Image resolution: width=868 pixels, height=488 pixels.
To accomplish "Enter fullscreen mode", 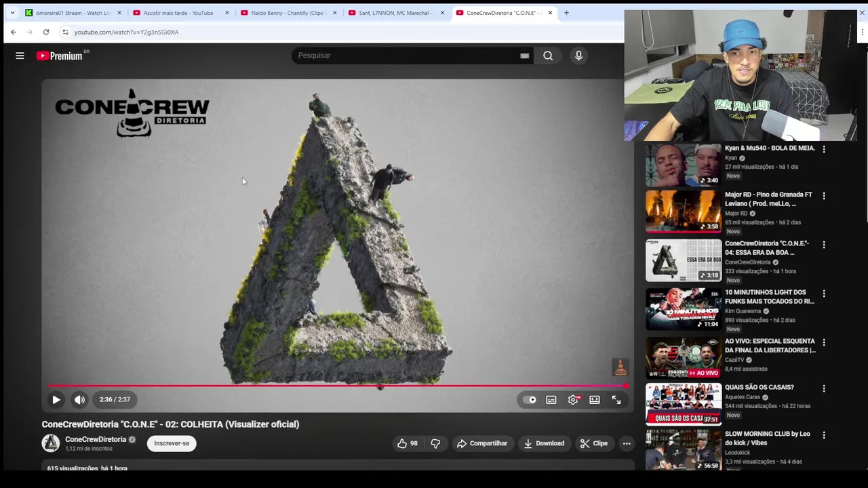I will (616, 400).
